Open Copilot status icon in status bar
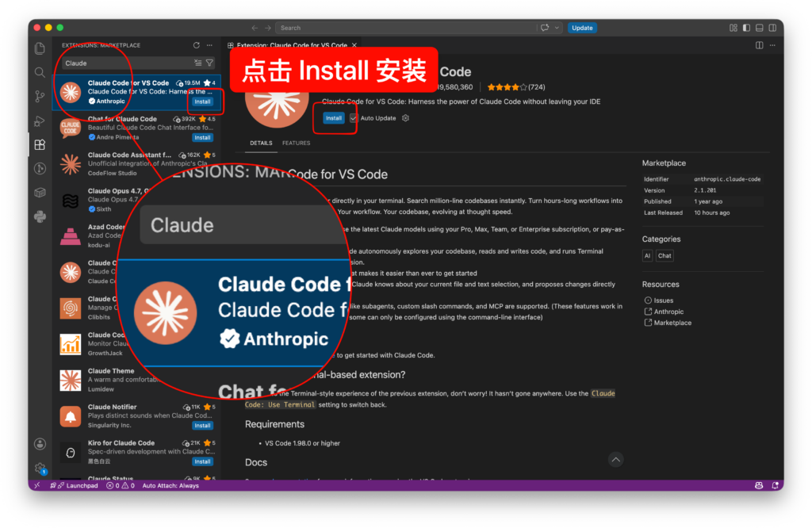 [759, 485]
